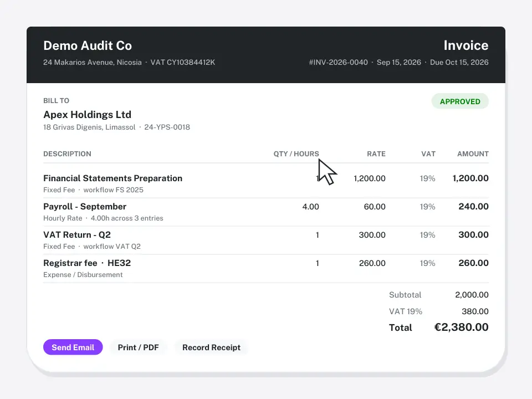Click VAT CY10384412K number
Viewport: 532px width, 399px height.
182,63
